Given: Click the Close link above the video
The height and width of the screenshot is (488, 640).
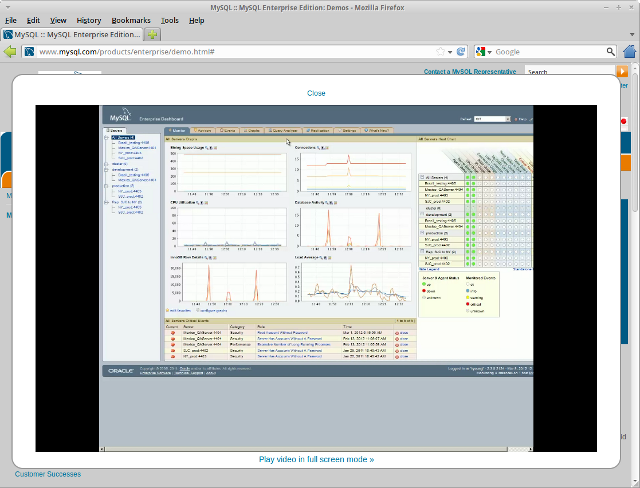Looking at the screenshot, I should click(x=316, y=93).
